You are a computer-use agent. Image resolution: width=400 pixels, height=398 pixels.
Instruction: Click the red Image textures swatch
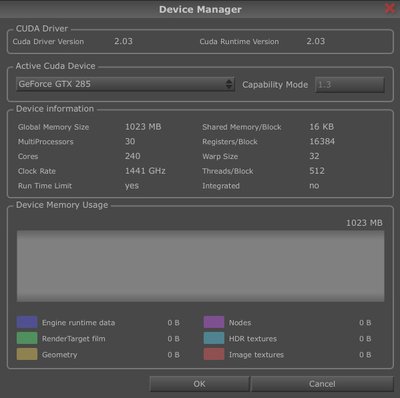(214, 354)
